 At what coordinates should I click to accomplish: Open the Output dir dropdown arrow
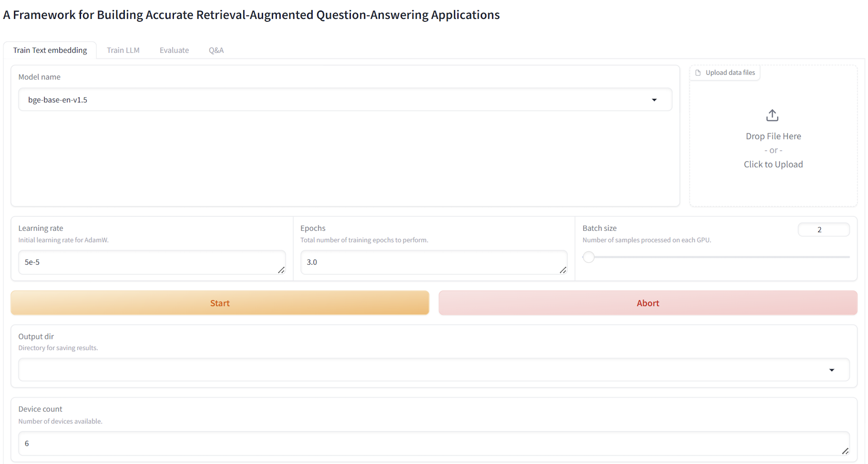[x=832, y=370]
